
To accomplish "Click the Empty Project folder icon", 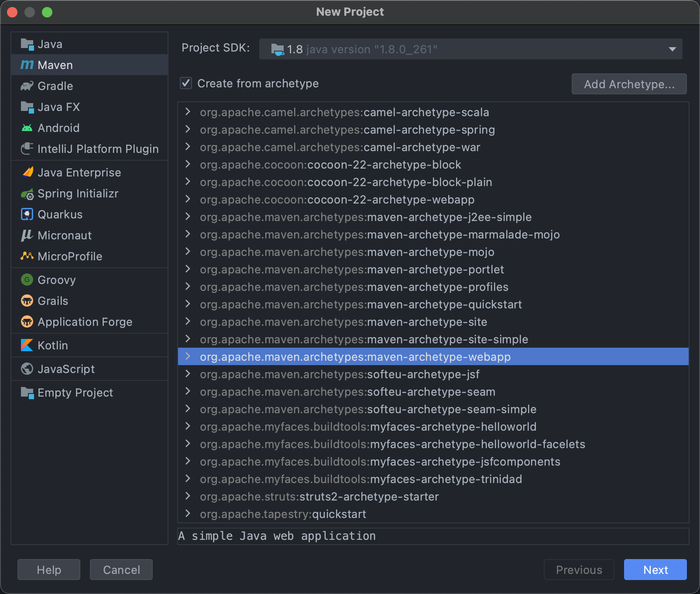I will (x=27, y=393).
